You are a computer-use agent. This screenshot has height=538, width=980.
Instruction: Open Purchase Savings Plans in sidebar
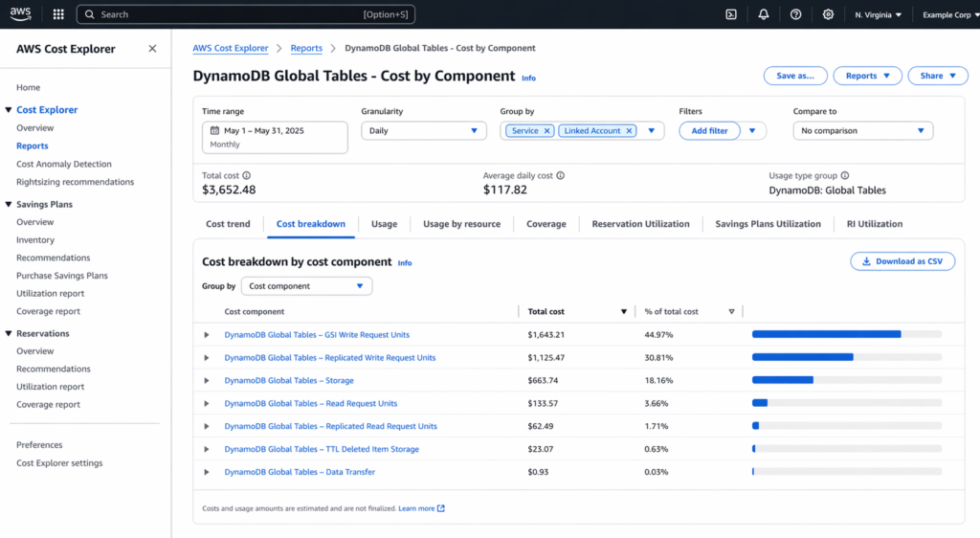click(x=62, y=276)
